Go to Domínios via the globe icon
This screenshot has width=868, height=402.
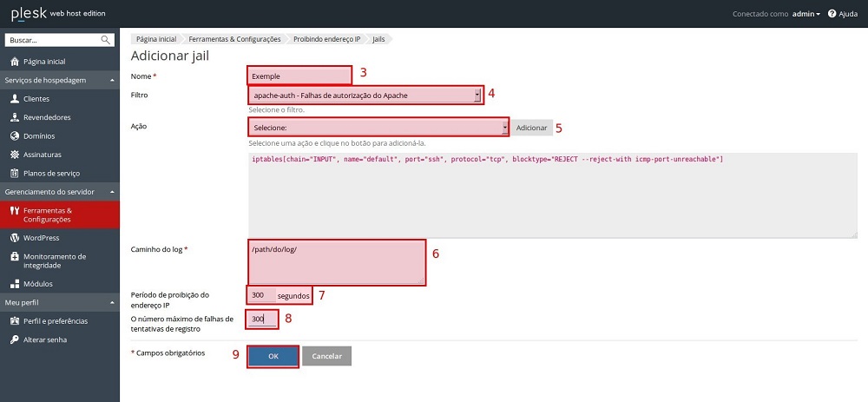pyautogui.click(x=14, y=136)
